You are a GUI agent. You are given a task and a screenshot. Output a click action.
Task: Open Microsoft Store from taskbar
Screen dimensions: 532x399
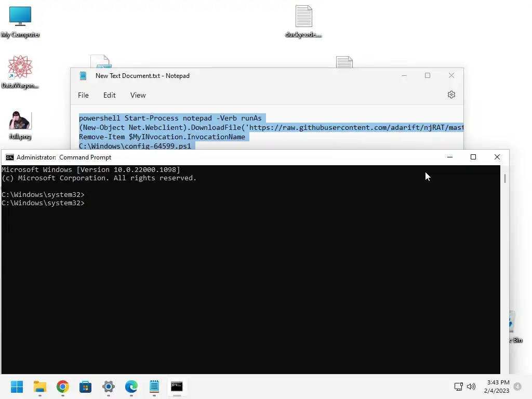86,387
